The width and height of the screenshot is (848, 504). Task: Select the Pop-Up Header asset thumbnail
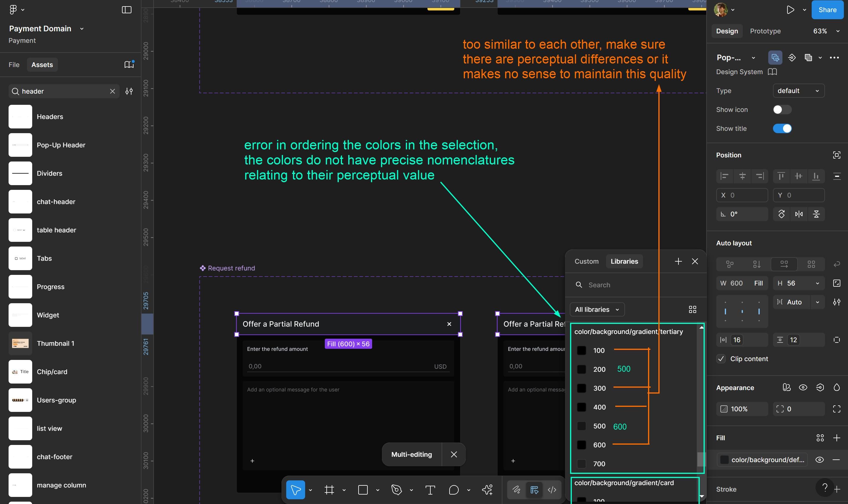click(x=20, y=145)
